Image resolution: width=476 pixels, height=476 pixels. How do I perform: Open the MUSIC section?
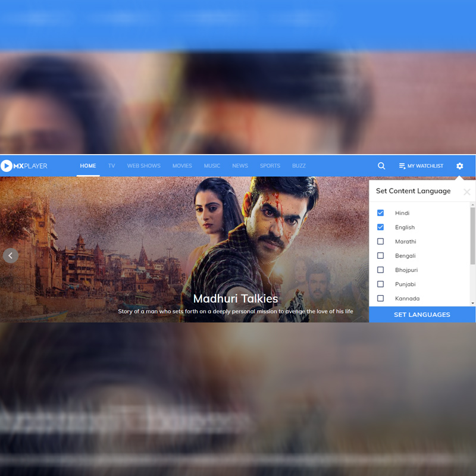coord(212,166)
